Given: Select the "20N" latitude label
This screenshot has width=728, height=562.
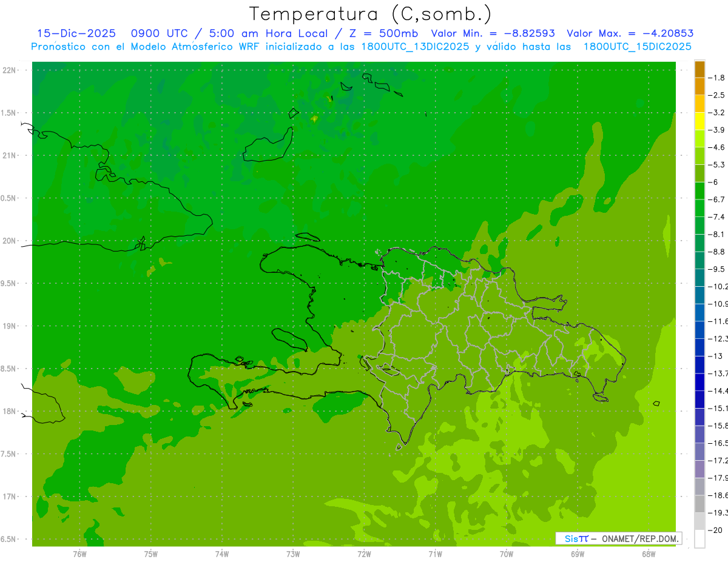Looking at the screenshot, I should click(10, 241).
